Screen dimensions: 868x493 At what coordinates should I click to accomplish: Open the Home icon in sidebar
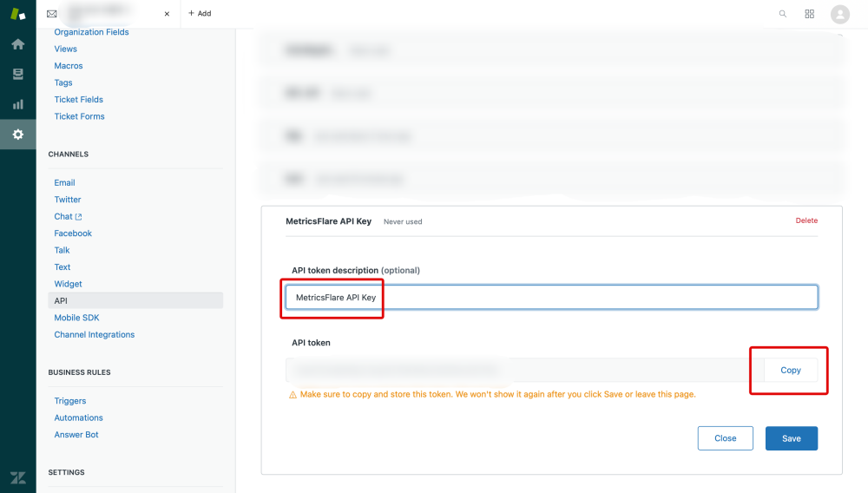click(17, 44)
